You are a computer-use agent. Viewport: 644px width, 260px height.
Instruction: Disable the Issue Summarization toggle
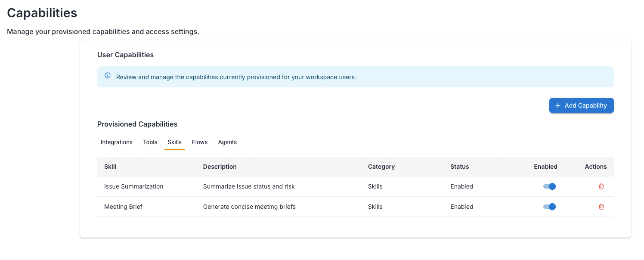tap(549, 186)
